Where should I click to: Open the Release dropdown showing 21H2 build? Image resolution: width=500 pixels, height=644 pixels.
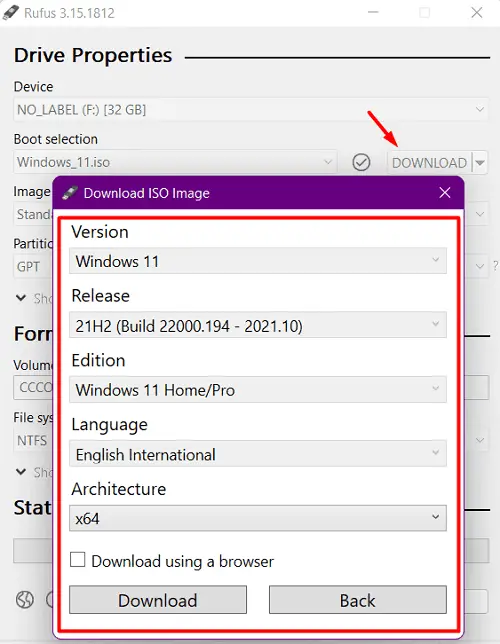[258, 325]
